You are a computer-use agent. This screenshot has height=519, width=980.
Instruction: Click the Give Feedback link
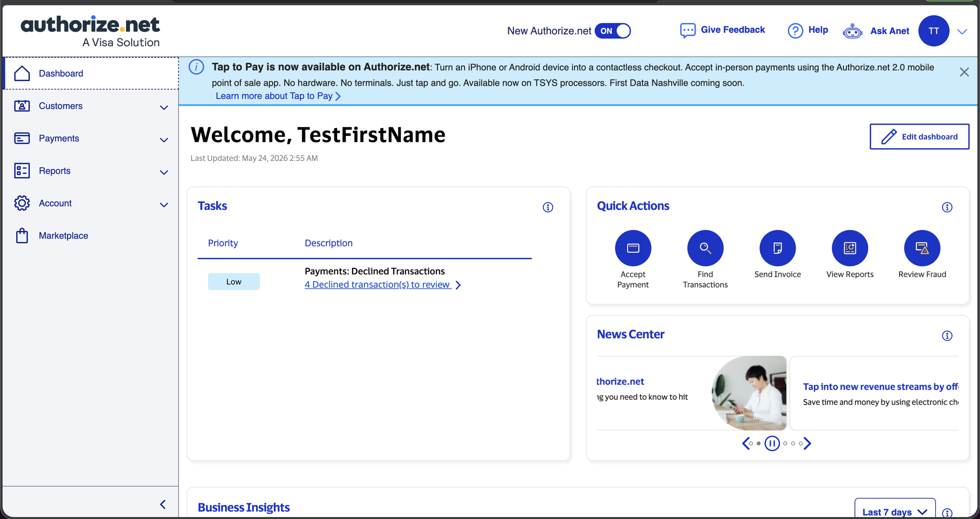(x=732, y=30)
